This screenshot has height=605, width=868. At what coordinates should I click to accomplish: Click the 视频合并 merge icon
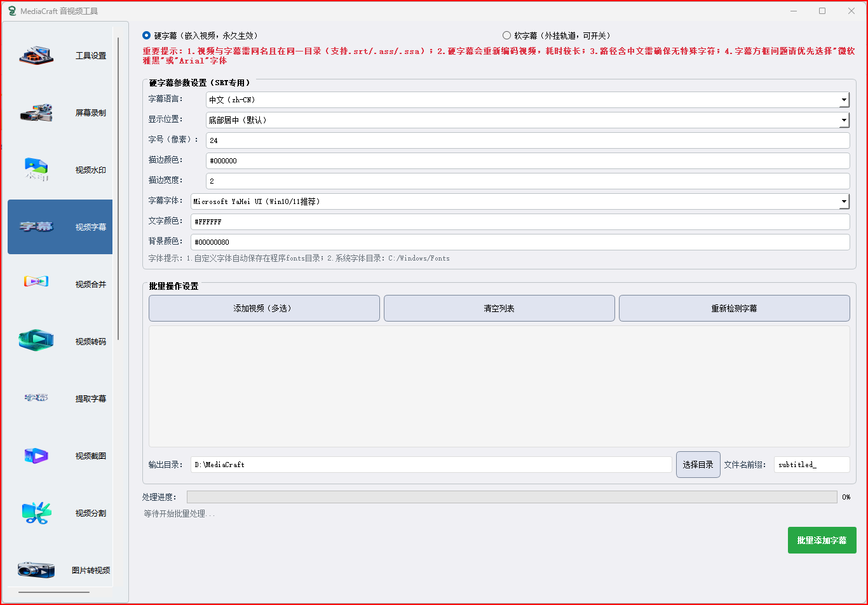point(36,282)
